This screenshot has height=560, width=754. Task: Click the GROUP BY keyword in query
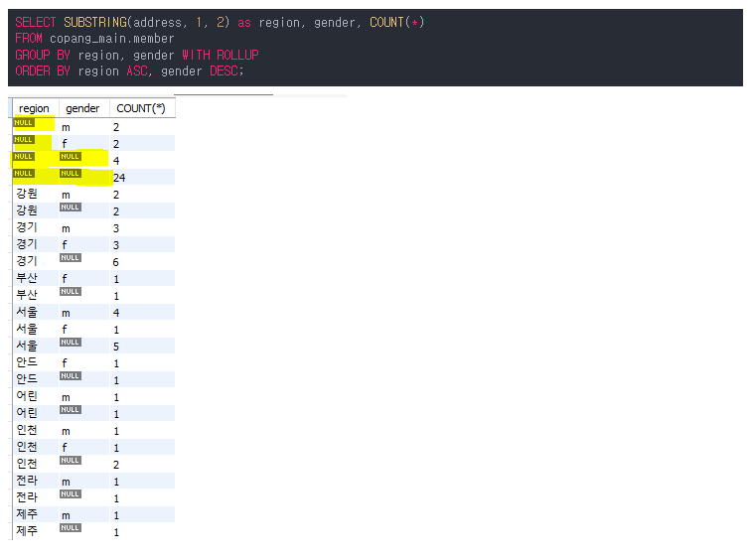43,56
